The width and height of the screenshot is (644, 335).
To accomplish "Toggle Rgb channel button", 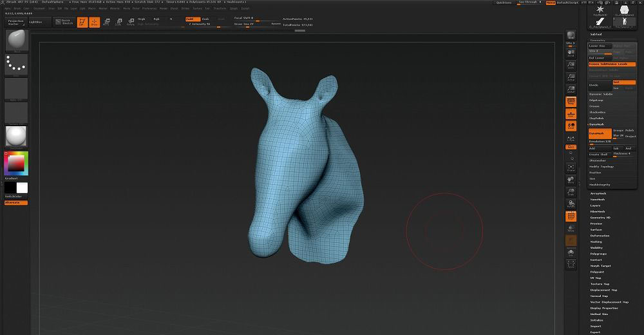I will click(x=156, y=19).
